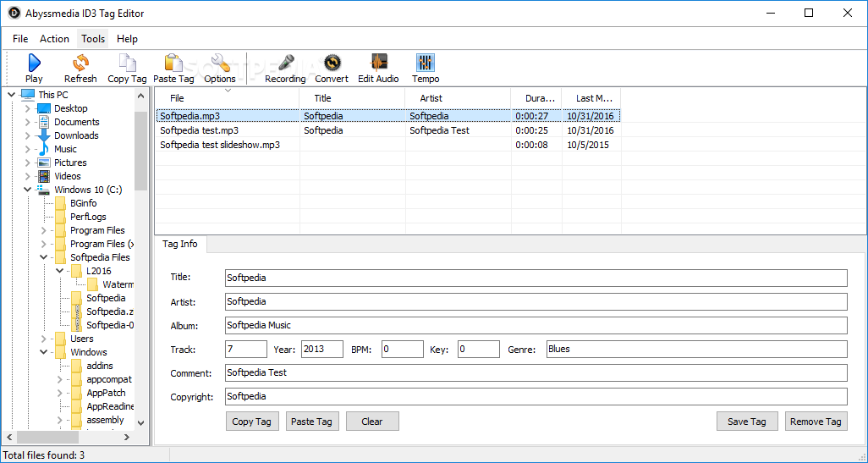Expand the appcompat tree node
Viewport: 868px width, 463px height.
click(60, 379)
